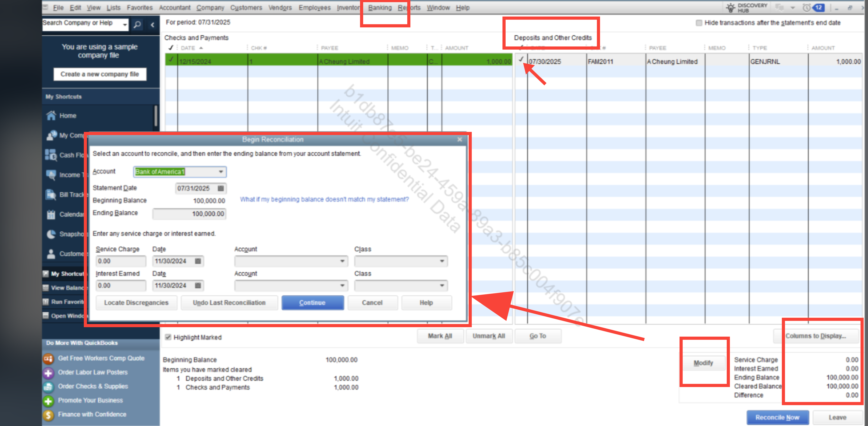This screenshot has height=426, width=868.
Task: Click the Go To button
Action: point(538,336)
